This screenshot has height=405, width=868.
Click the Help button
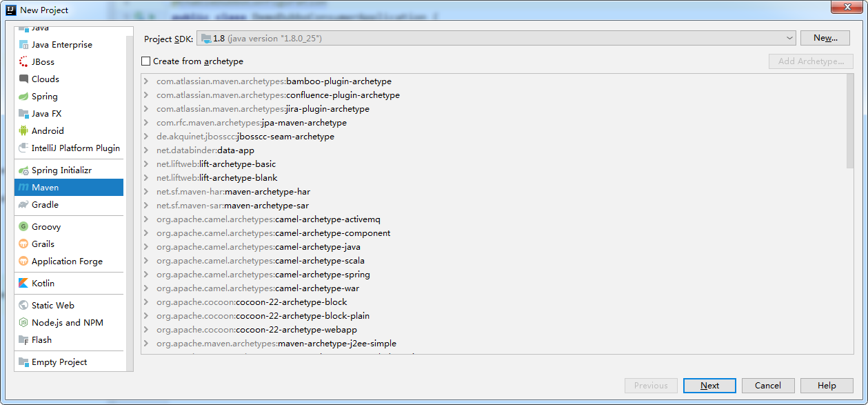pyautogui.click(x=827, y=386)
